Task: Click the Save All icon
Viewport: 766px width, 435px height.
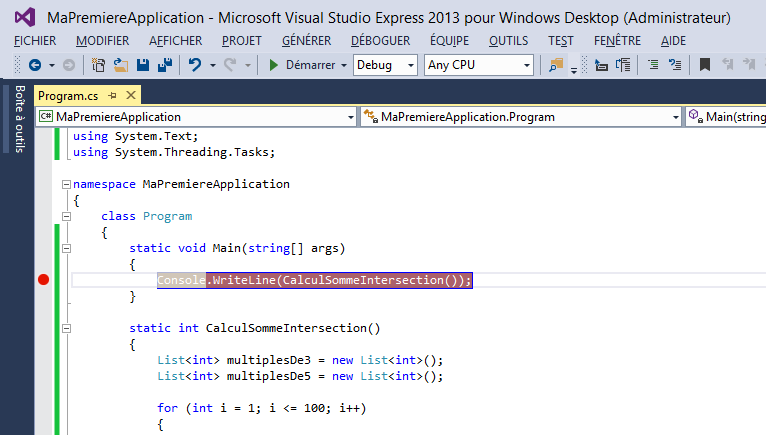Action: pyautogui.click(x=165, y=65)
